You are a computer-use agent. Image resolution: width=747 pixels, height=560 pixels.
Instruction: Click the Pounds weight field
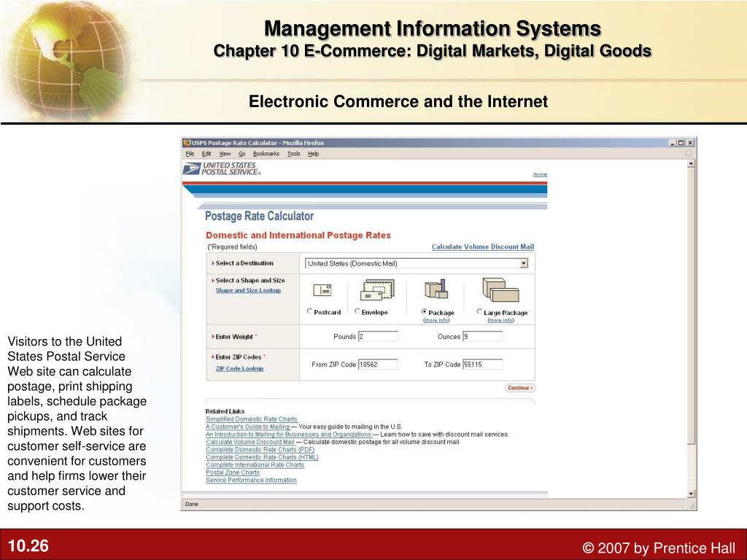click(378, 337)
